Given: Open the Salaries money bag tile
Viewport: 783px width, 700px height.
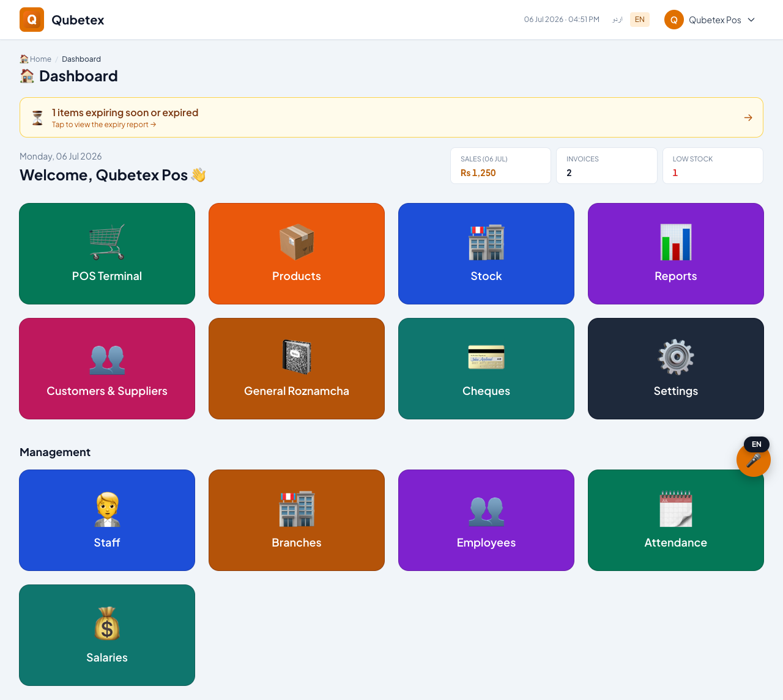Looking at the screenshot, I should click(x=107, y=635).
